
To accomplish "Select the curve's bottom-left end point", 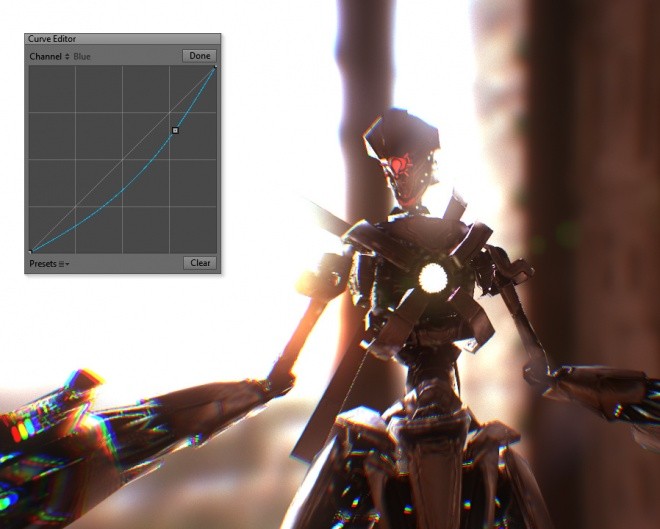I will pos(30,252).
